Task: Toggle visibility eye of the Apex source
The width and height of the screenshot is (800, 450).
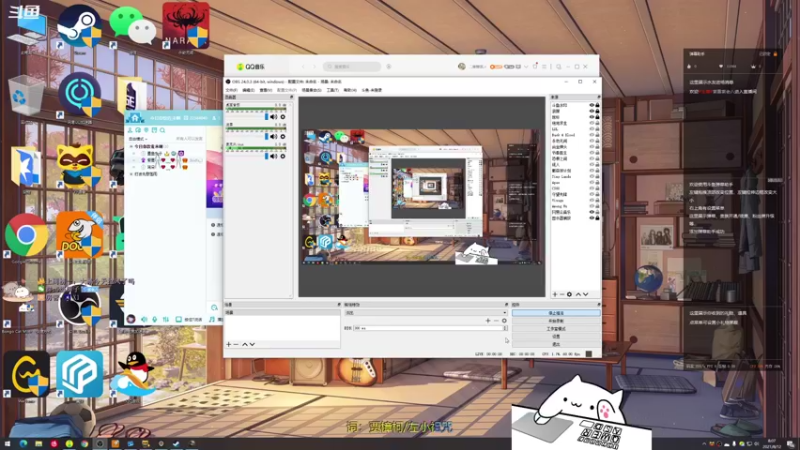Action: pyautogui.click(x=592, y=183)
